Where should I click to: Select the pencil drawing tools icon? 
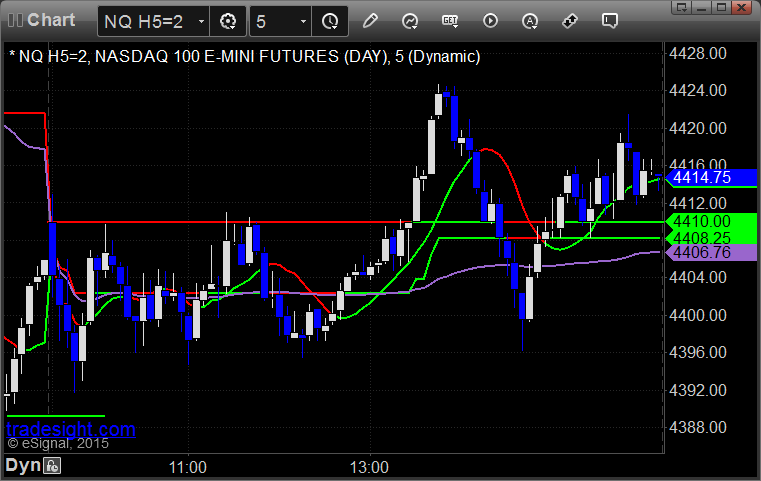click(x=370, y=21)
